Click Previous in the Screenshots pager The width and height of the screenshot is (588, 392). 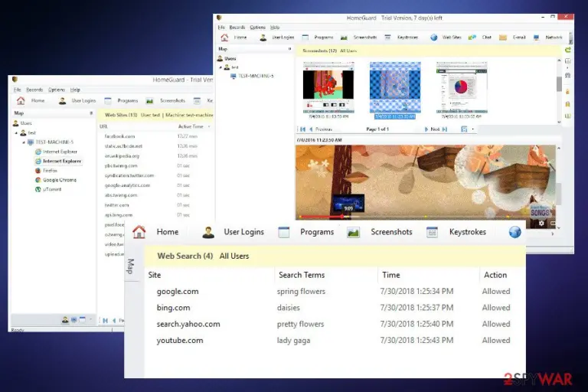click(321, 129)
